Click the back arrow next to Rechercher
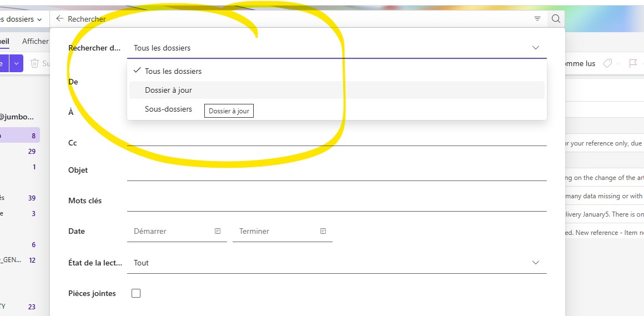644x316 pixels. pos(60,19)
